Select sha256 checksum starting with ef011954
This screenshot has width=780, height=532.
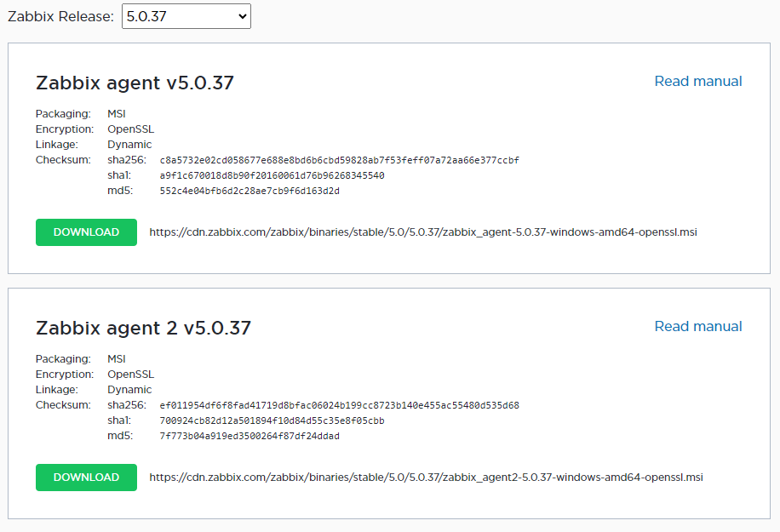point(339,405)
